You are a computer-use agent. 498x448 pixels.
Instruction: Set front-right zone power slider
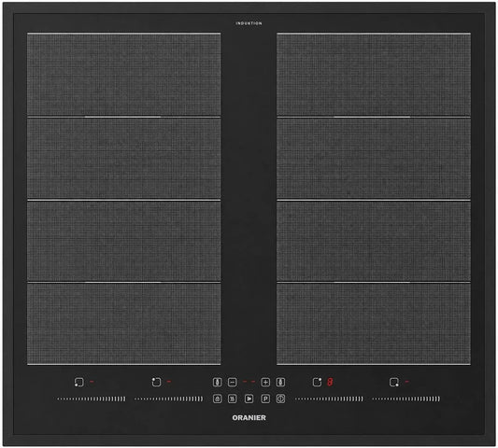click(x=406, y=399)
